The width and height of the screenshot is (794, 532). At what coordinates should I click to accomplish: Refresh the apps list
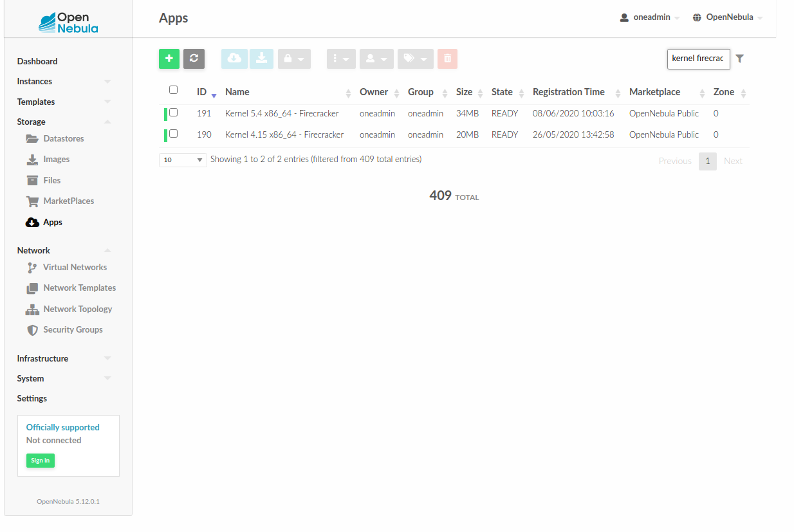click(x=194, y=59)
